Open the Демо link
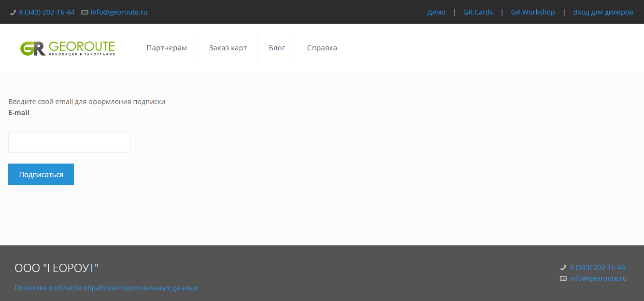Viewport: 644px width, 301px height. click(x=436, y=12)
